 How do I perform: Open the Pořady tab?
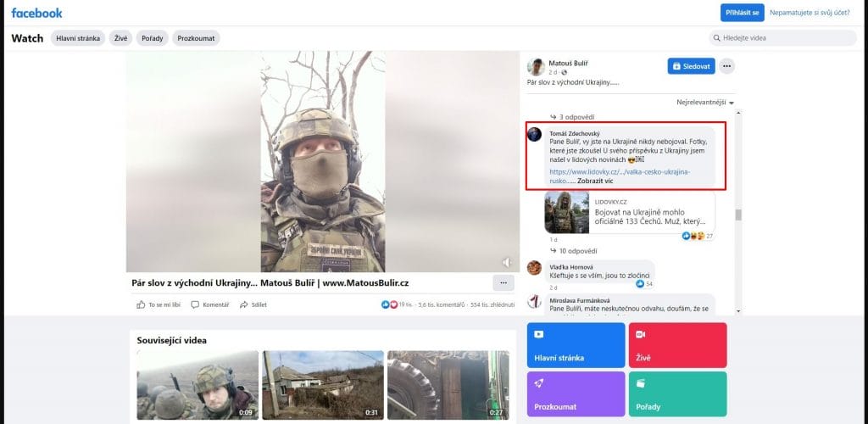pos(153,38)
